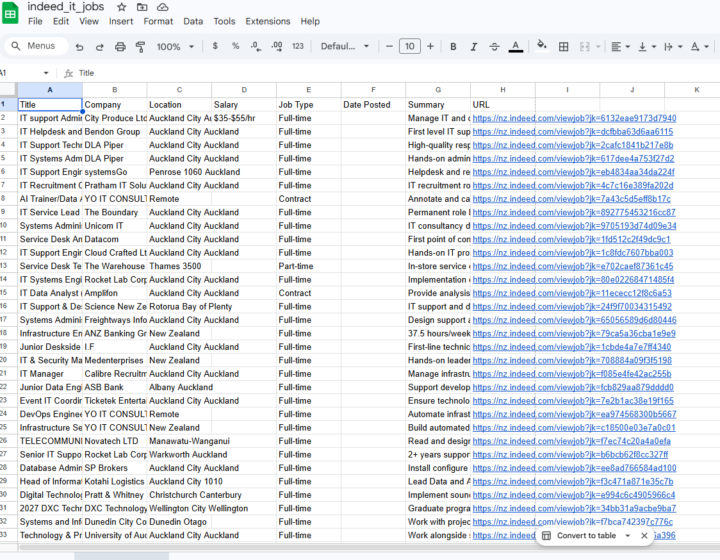
Task: Open the job link ending 34bb31a9acbe9ba7
Action: click(574, 509)
